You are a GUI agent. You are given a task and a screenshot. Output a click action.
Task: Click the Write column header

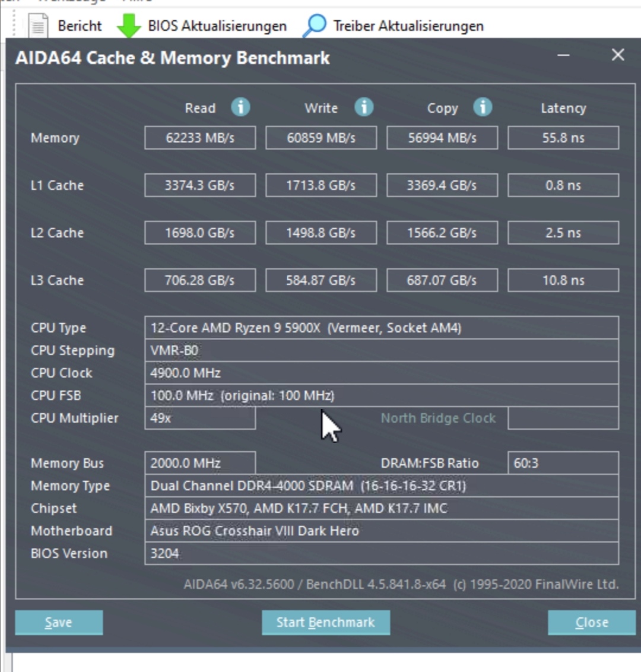pos(321,108)
